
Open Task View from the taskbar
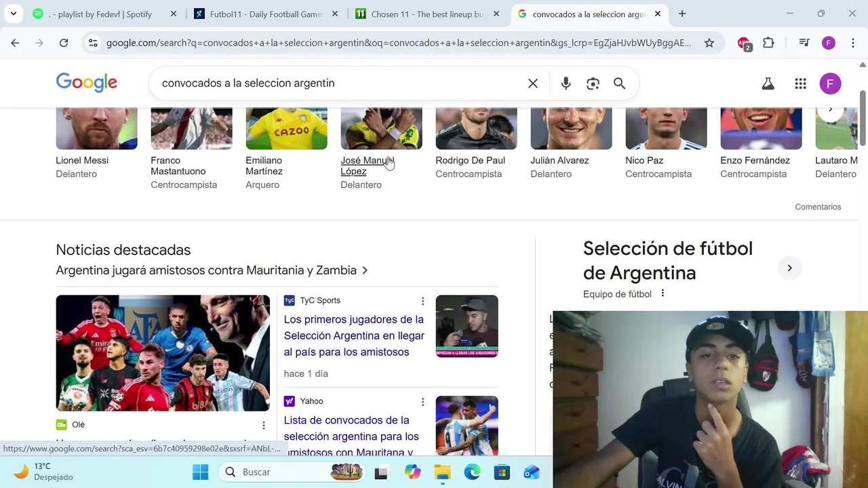pyautogui.click(x=381, y=472)
